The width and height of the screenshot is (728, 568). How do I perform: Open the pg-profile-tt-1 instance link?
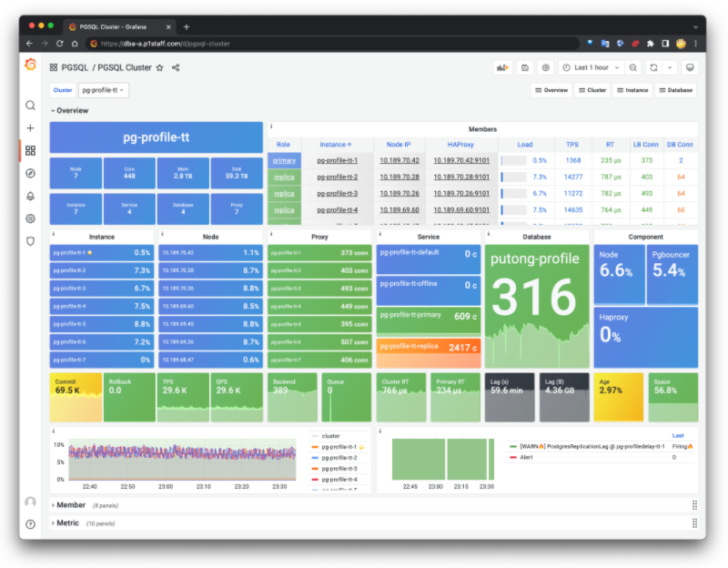(x=337, y=160)
